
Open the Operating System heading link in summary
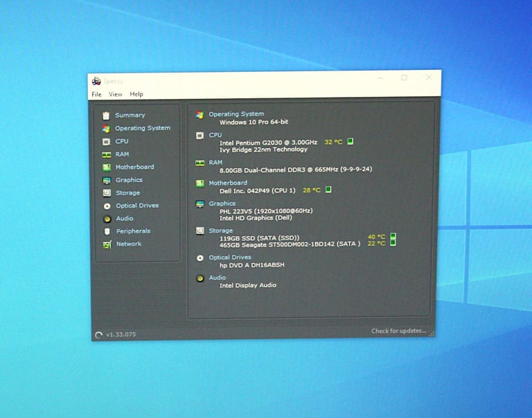pos(236,114)
